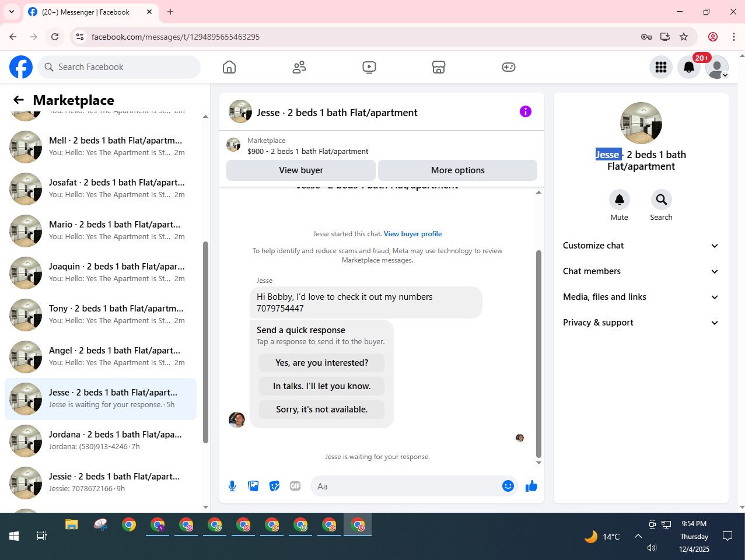This screenshot has height=560, width=745.
Task: Open File Explorer from taskbar
Action: (x=72, y=524)
